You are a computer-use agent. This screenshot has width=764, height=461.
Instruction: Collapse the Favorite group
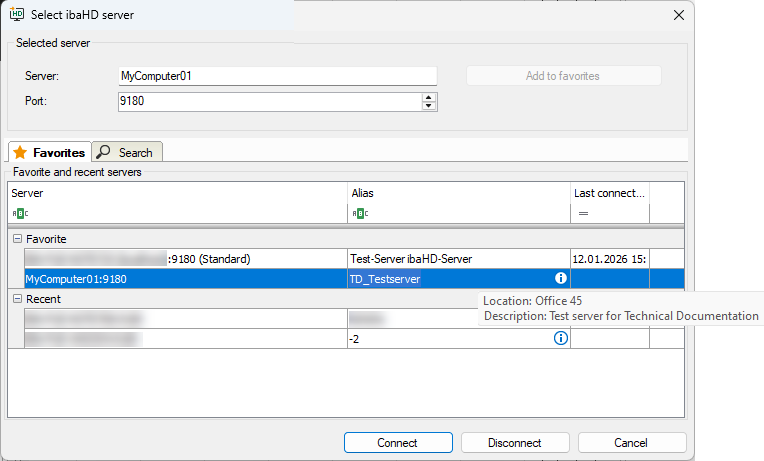pos(17,239)
